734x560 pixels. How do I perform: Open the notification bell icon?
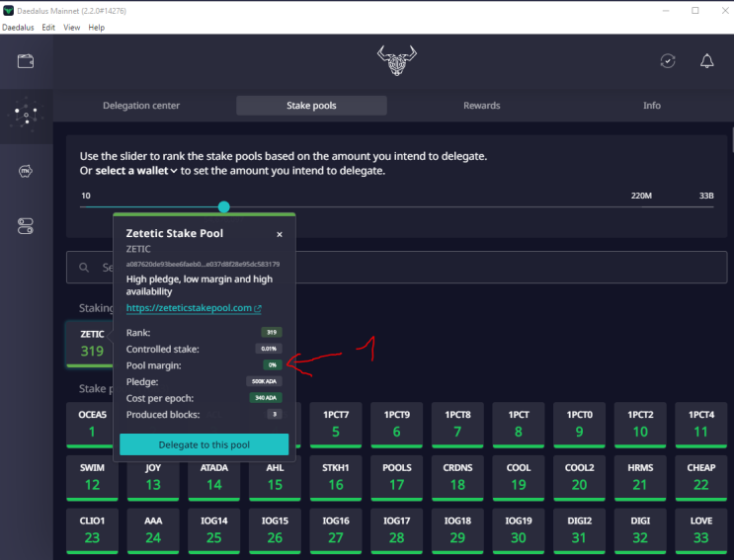coord(707,61)
